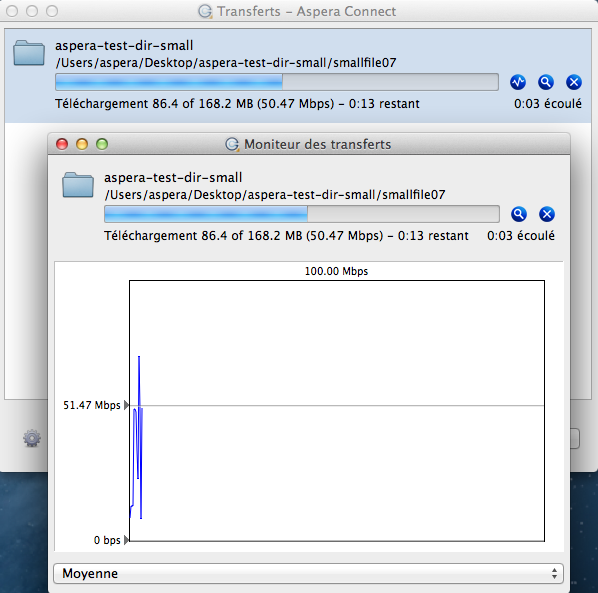Open preferences gear icon at bottom left

[32, 438]
